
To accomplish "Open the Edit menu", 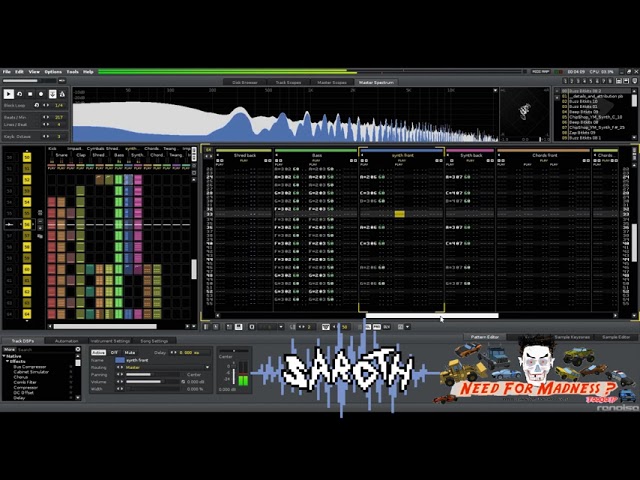I will [x=19, y=72].
